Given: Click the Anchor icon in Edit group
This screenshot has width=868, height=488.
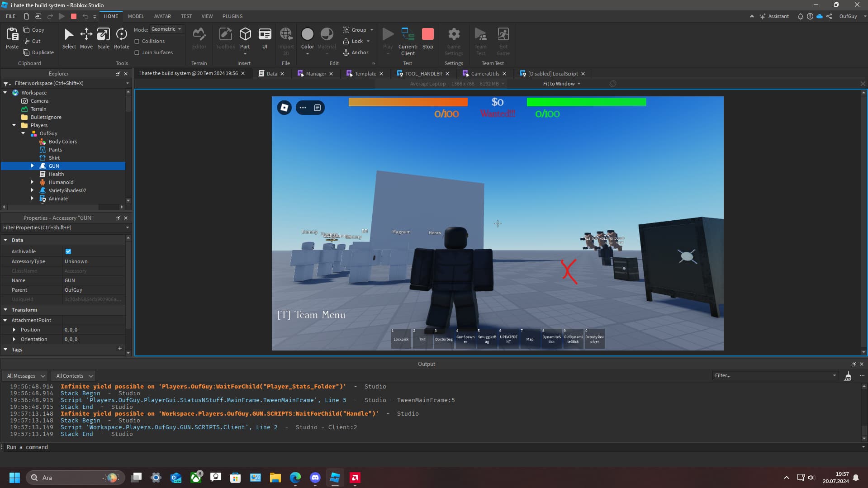Looking at the screenshot, I should pos(346,52).
